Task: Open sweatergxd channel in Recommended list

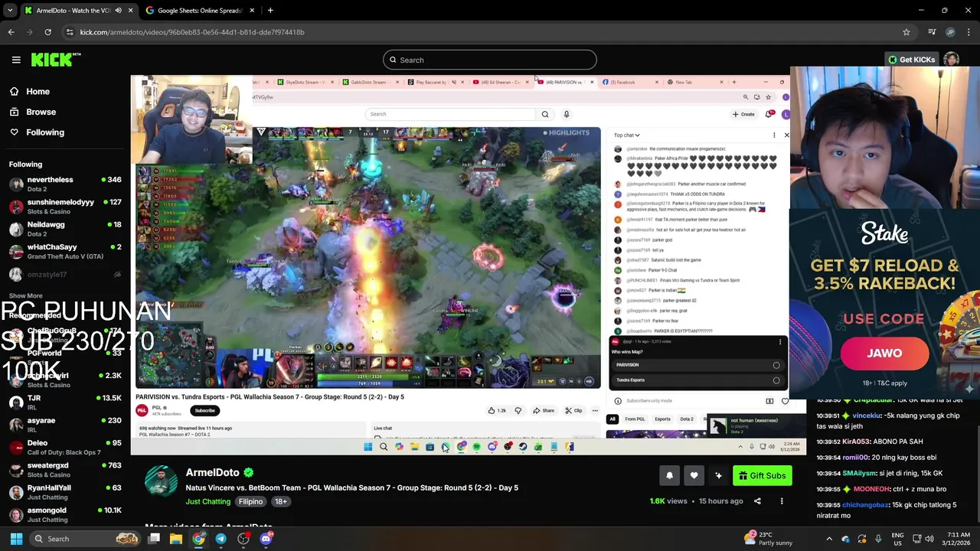Action: pos(65,469)
